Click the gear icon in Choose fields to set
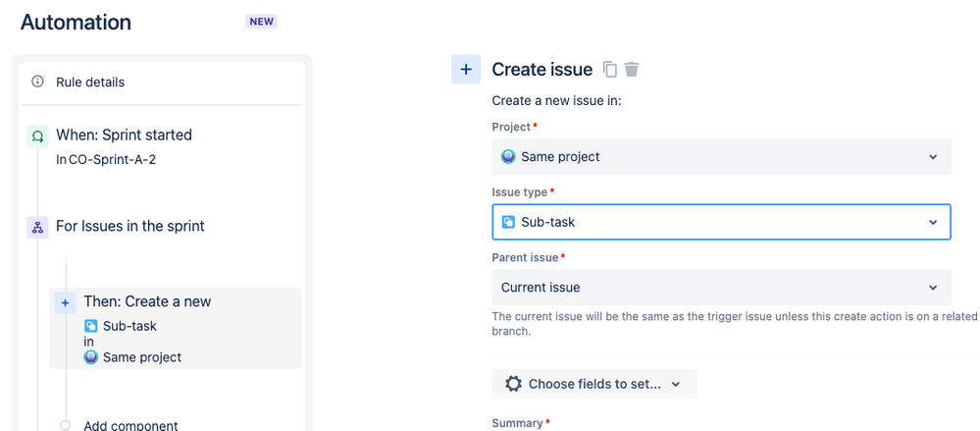 [513, 384]
